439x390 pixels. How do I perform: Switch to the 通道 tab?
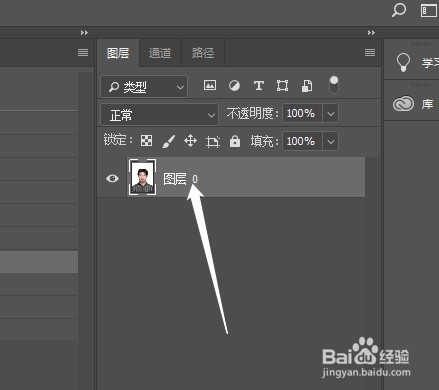[x=160, y=53]
